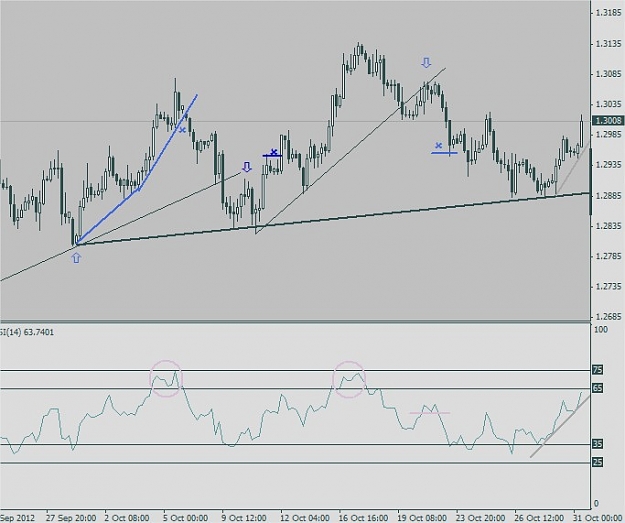Click the current price label 1.3008

pos(608,120)
